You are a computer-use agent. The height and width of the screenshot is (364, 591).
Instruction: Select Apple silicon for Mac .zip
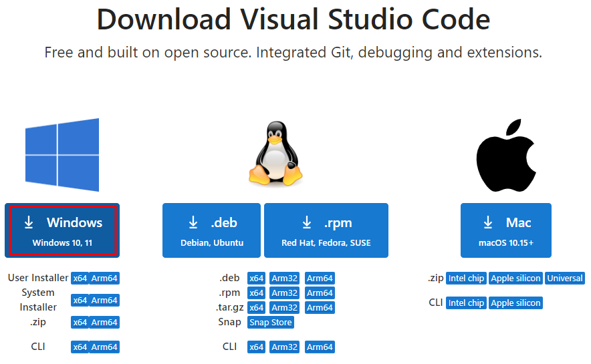(515, 278)
